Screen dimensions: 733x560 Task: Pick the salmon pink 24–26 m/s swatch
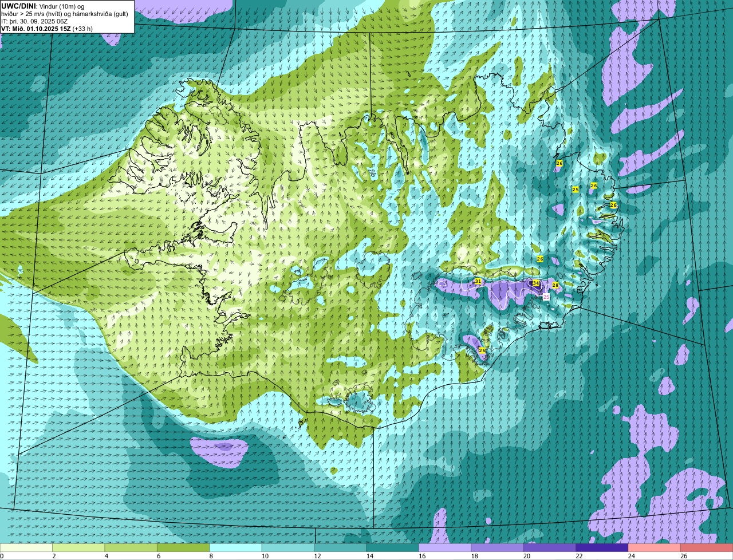655,547
